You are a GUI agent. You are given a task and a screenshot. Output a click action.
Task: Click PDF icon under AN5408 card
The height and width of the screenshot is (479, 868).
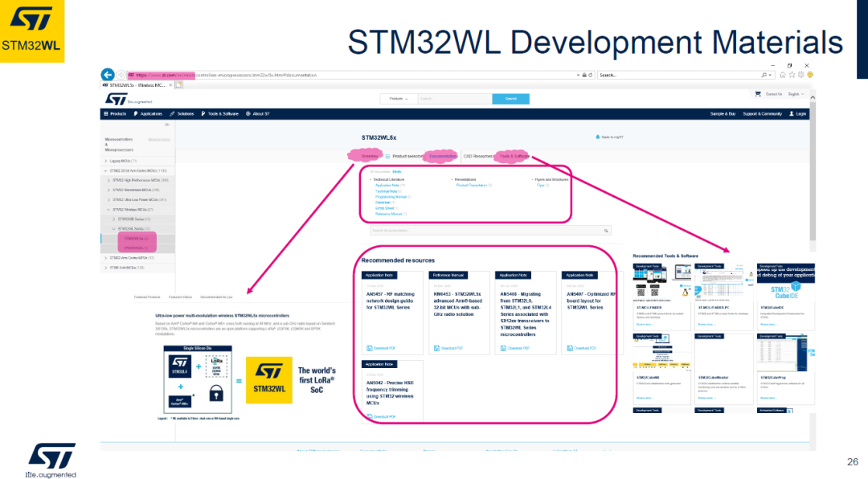coord(503,348)
